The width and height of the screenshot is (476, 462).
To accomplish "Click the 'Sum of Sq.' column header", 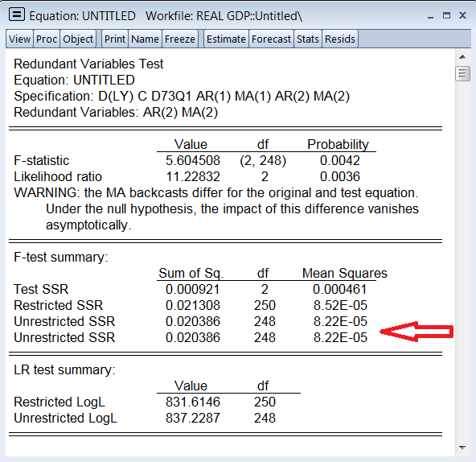I will (x=191, y=273).
